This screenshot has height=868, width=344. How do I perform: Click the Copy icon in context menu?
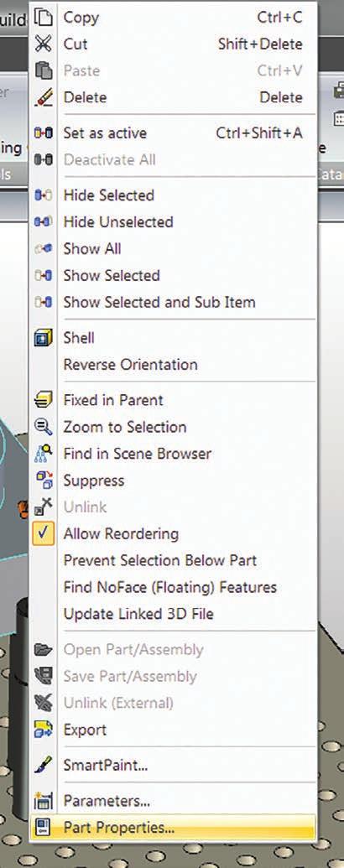click(43, 18)
